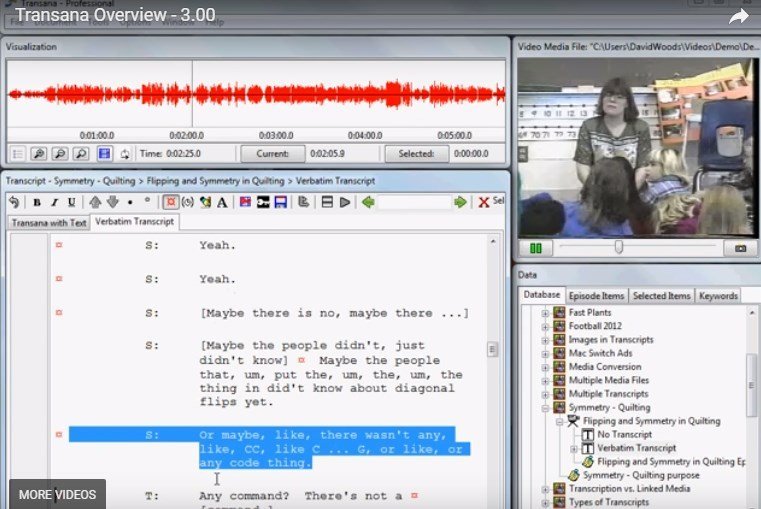The width and height of the screenshot is (761, 509).
Task: Pause the video with green pause button
Action: tap(535, 248)
